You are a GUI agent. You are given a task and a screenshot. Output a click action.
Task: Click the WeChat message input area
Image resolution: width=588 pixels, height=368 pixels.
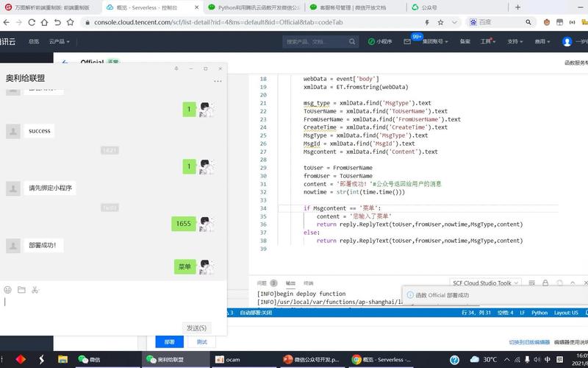click(x=113, y=308)
